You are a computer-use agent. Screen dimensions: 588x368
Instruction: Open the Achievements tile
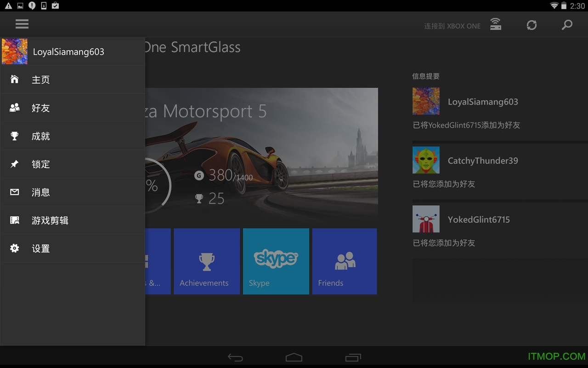pos(207,261)
